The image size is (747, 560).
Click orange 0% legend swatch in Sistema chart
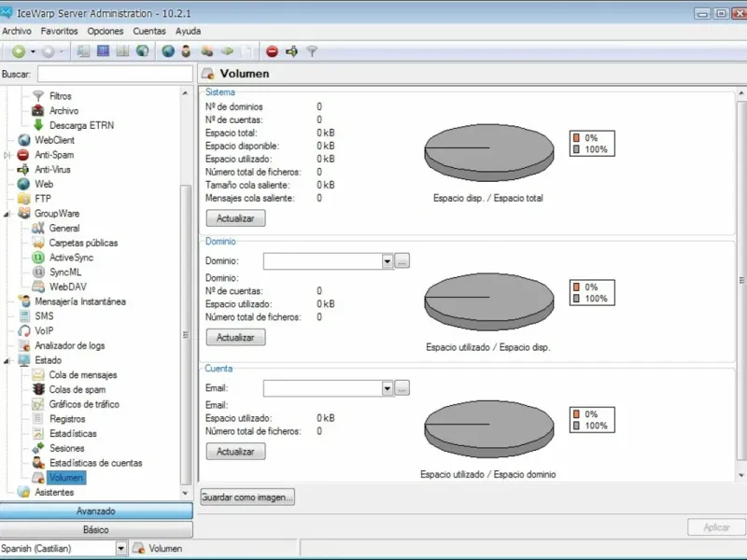tap(576, 138)
